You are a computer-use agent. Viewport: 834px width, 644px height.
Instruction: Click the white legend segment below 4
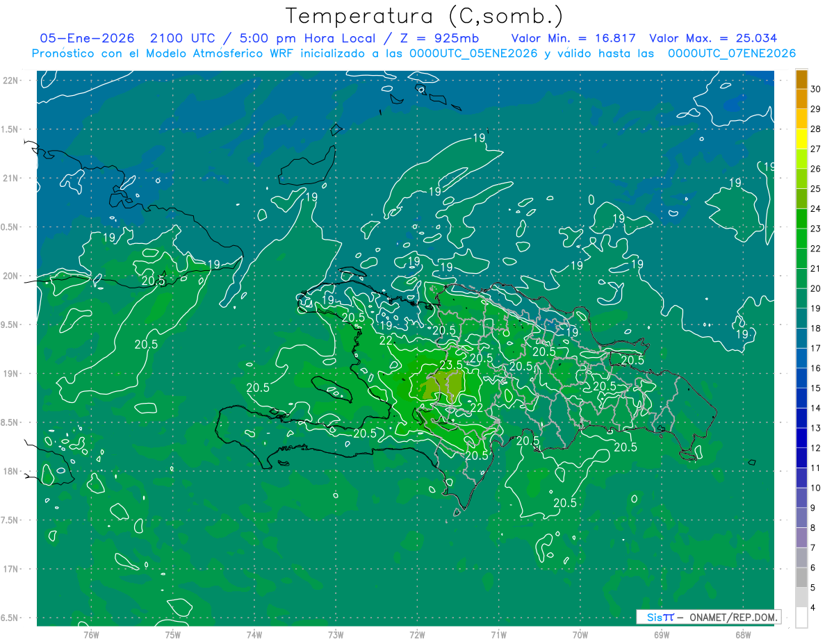(801, 618)
